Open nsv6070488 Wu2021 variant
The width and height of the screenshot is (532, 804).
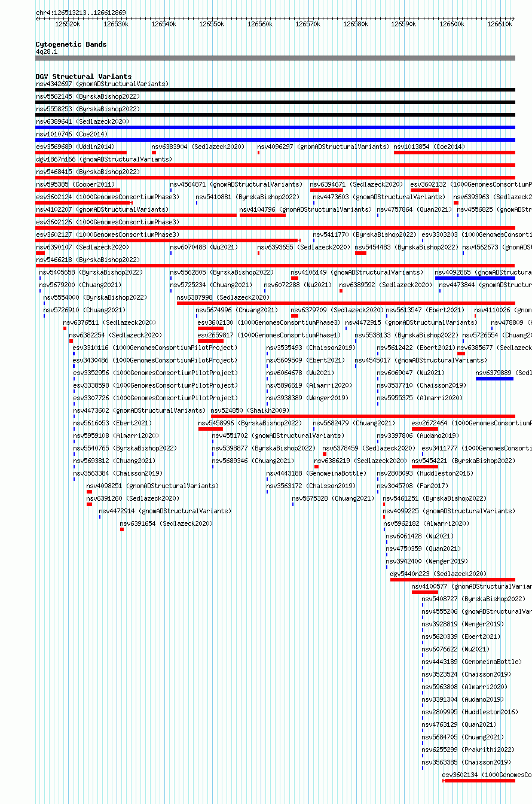tap(204, 247)
